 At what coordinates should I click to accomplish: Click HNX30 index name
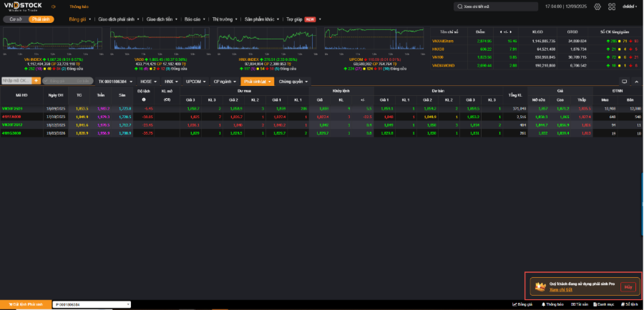[438, 49]
